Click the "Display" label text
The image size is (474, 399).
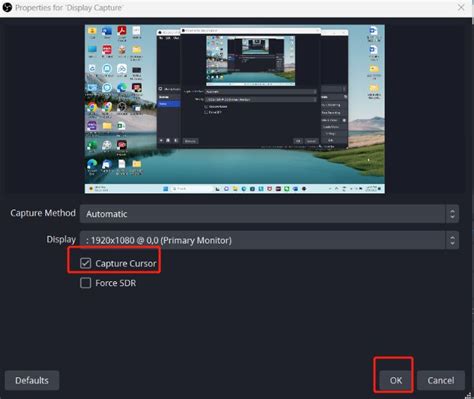[x=61, y=239]
